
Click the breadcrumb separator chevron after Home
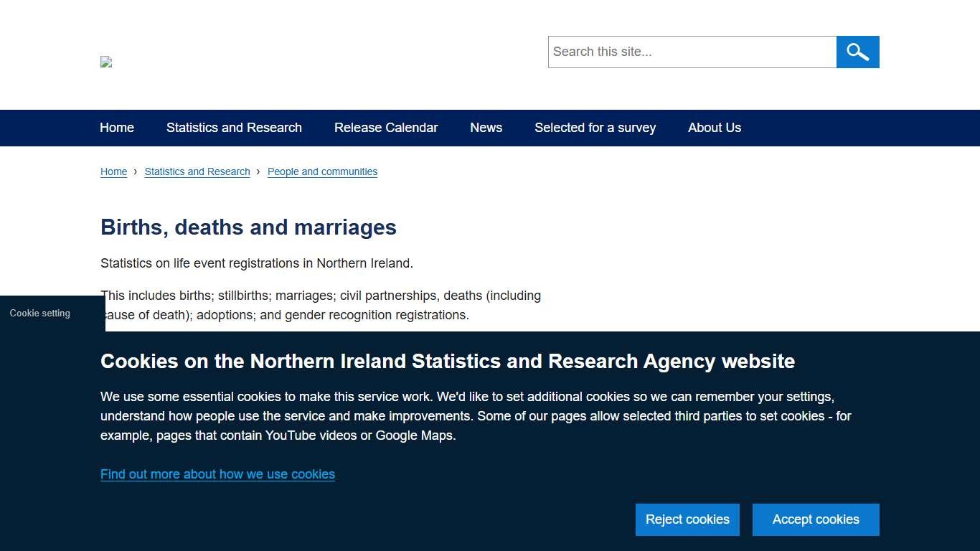[x=134, y=172]
